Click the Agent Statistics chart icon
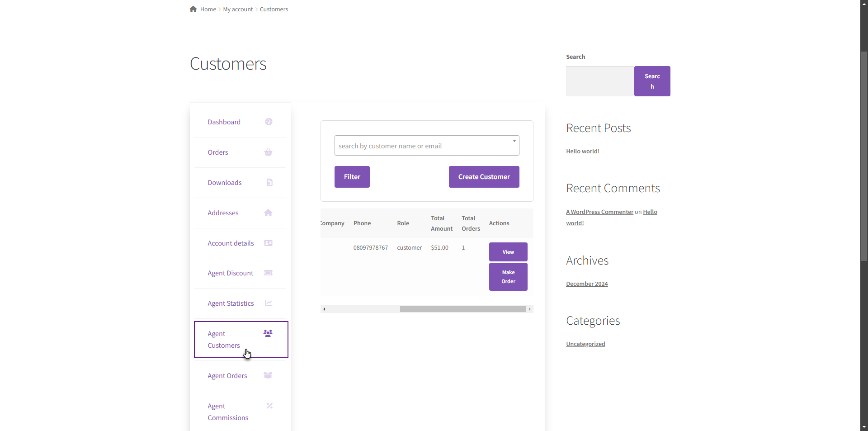This screenshot has height=431, width=868. point(269,303)
